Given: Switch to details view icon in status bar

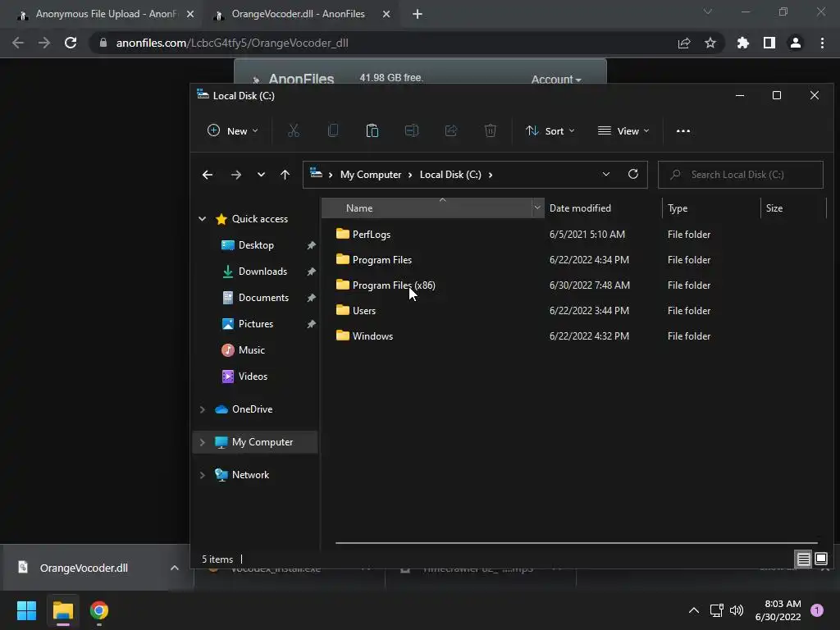Looking at the screenshot, I should point(804,559).
